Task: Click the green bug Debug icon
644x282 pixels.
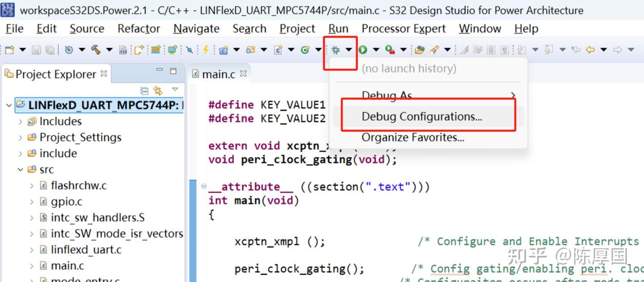Action: pos(335,50)
